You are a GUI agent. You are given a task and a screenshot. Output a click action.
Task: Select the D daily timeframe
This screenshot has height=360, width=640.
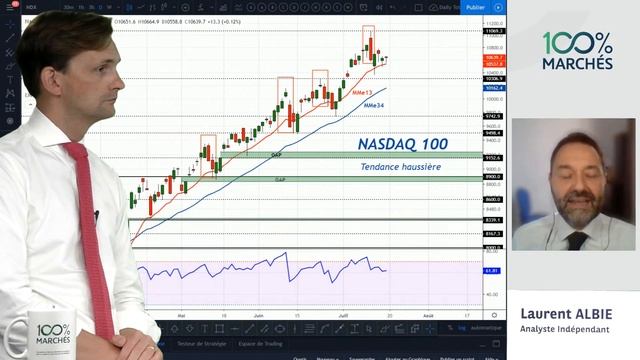[100, 7]
